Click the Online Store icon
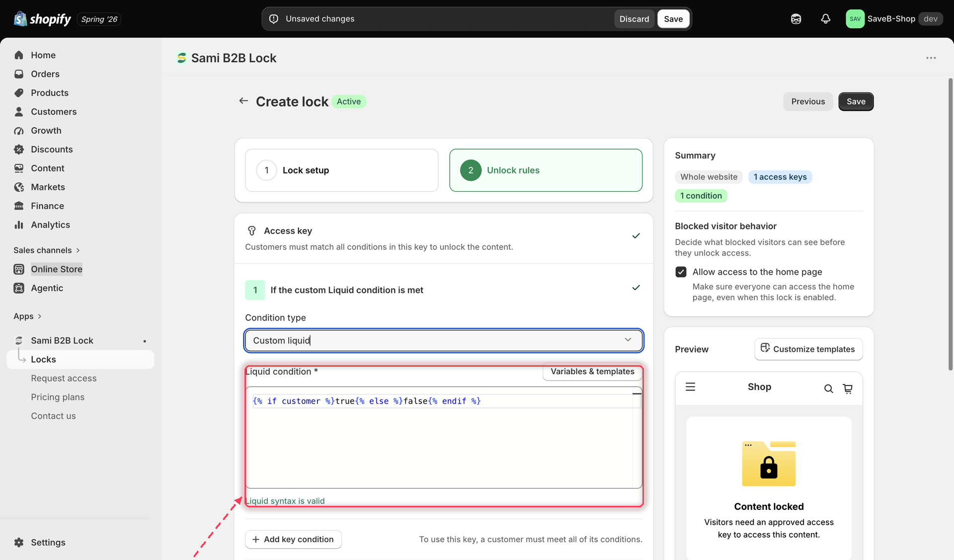The height and width of the screenshot is (560, 954). tap(19, 269)
